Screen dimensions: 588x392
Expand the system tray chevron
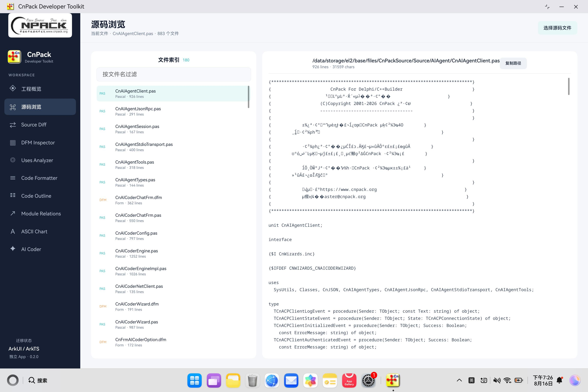(x=459, y=380)
